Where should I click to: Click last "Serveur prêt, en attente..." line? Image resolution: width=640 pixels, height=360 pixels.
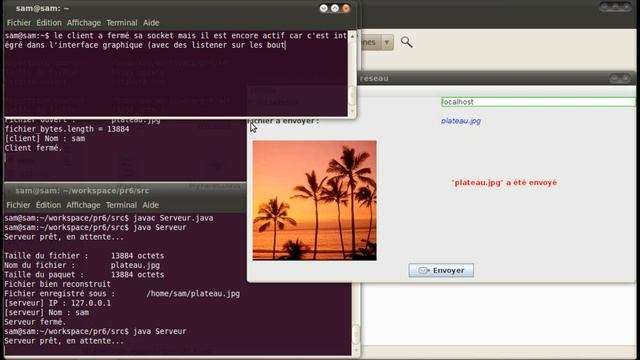click(64, 341)
